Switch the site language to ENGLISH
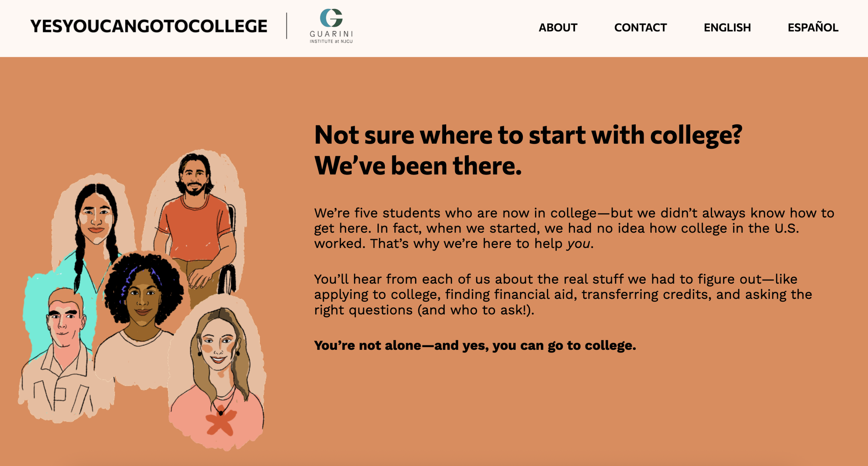Image resolution: width=868 pixels, height=466 pixels. point(727,27)
